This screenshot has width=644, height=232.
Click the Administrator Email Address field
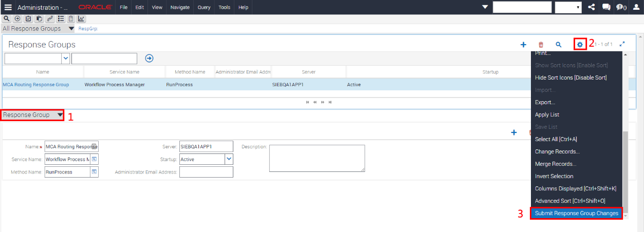[x=206, y=172]
